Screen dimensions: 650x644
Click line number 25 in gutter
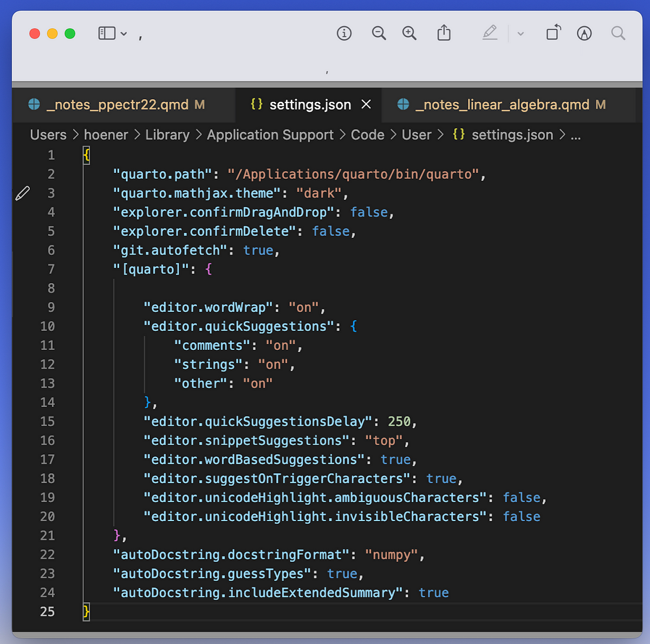click(48, 612)
